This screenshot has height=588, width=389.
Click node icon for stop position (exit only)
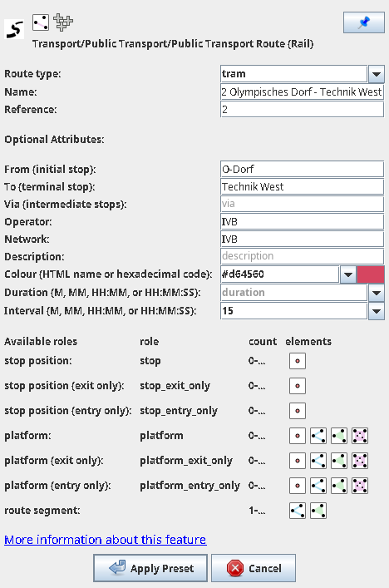click(298, 386)
